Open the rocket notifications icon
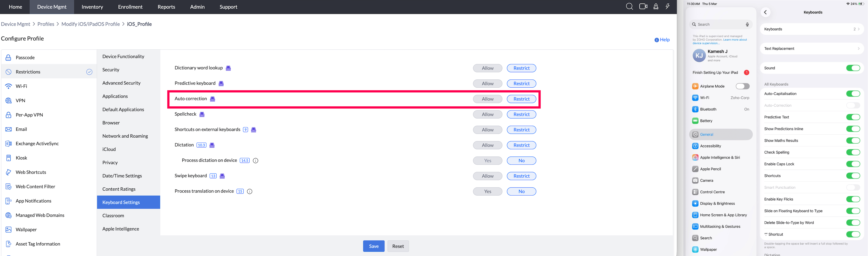 point(656,6)
